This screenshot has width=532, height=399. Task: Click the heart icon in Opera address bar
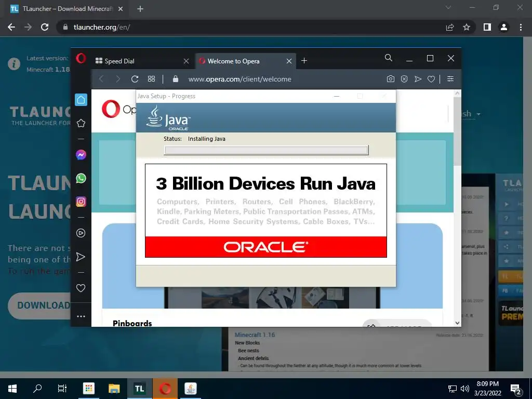[x=431, y=79]
